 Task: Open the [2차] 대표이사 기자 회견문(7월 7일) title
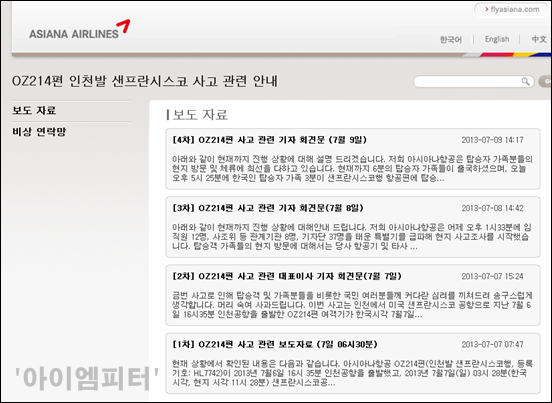(x=287, y=276)
